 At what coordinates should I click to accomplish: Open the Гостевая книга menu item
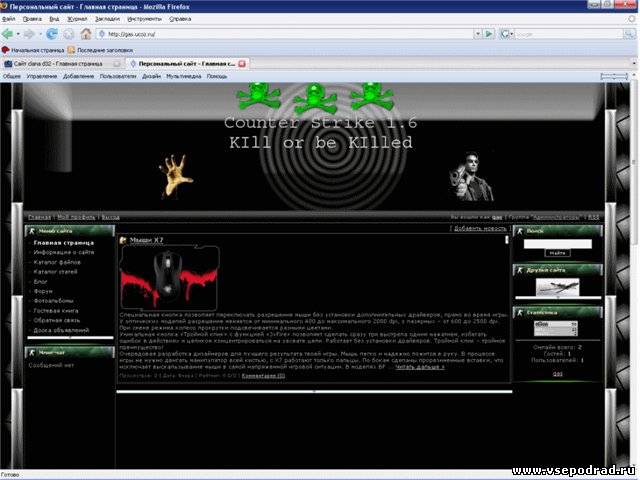(56, 311)
